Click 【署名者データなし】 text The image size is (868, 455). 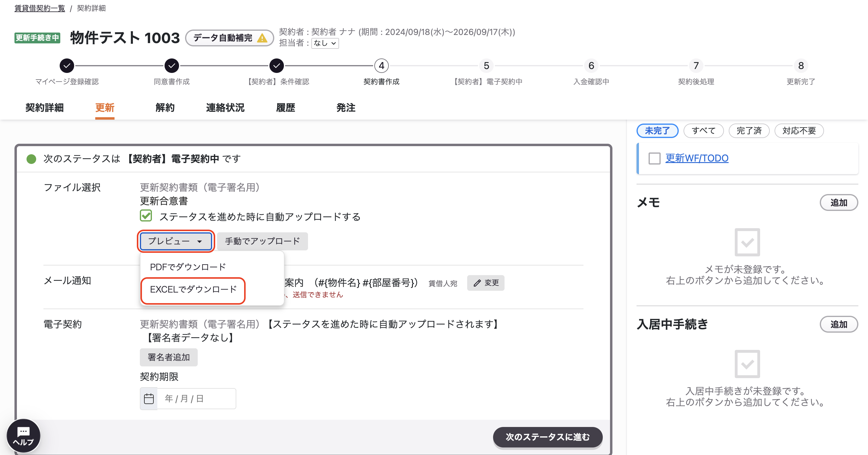coord(190,338)
